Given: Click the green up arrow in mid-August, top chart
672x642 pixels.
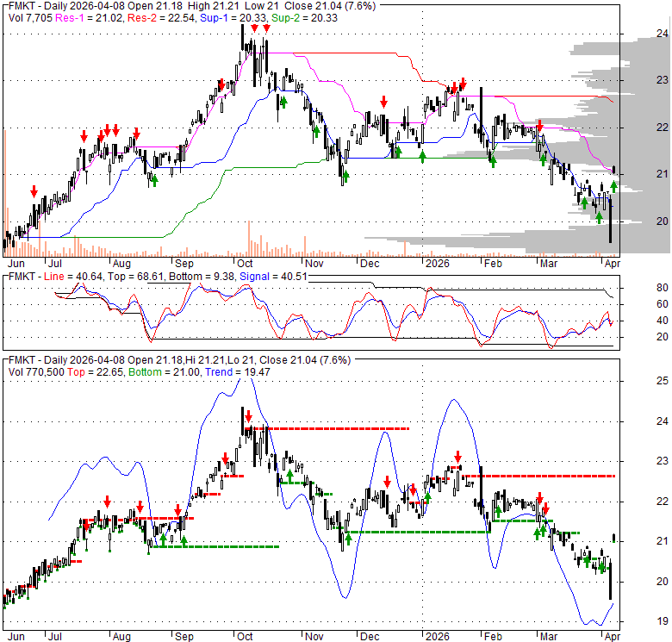Looking at the screenshot, I should [154, 179].
